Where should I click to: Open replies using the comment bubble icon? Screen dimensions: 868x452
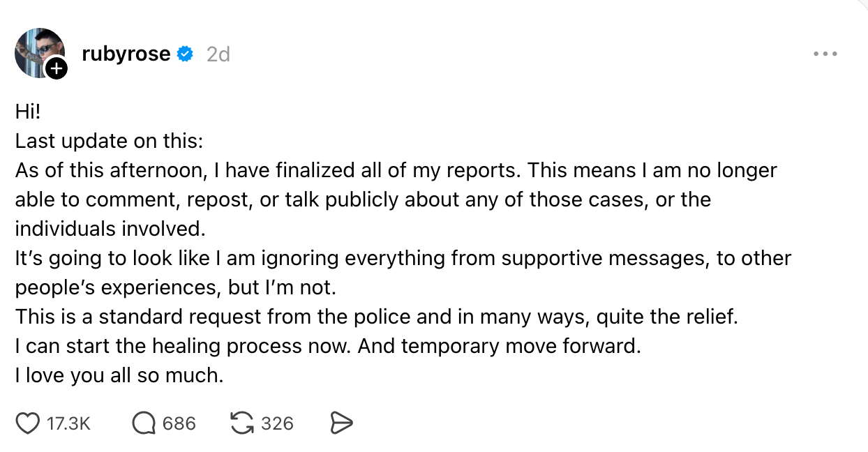tap(144, 423)
